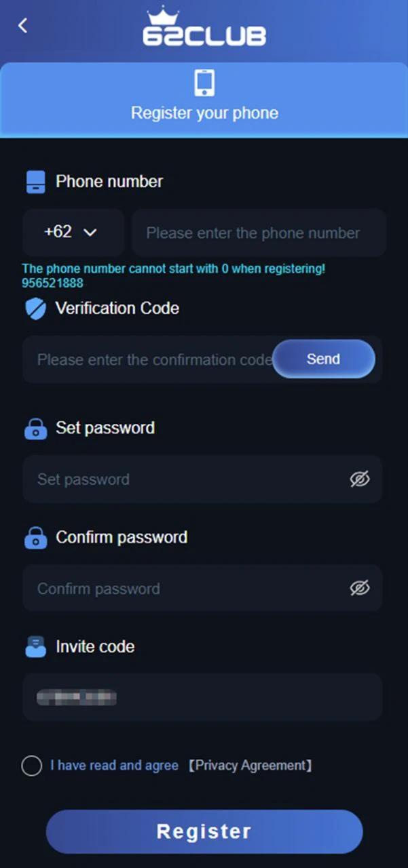Image resolution: width=408 pixels, height=868 pixels.
Task: Click the Phone number label icon
Action: [x=35, y=182]
